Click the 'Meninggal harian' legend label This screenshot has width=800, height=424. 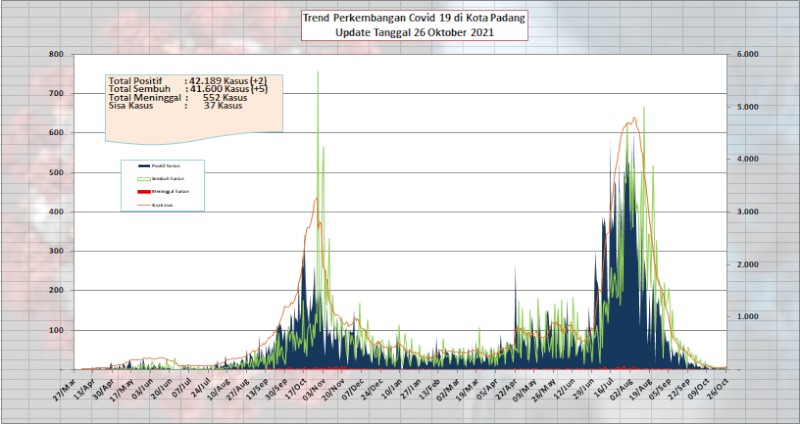170,192
